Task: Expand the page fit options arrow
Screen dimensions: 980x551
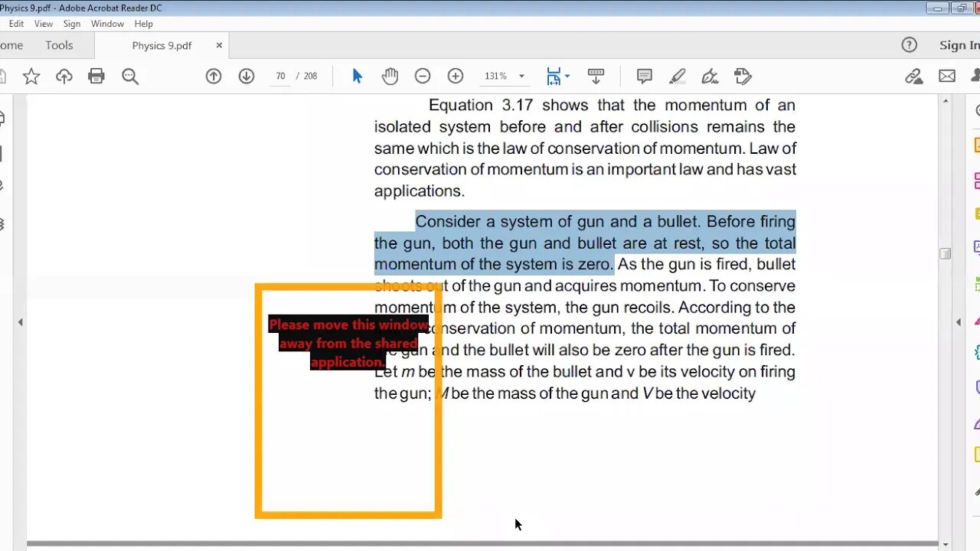Action: coord(567,76)
